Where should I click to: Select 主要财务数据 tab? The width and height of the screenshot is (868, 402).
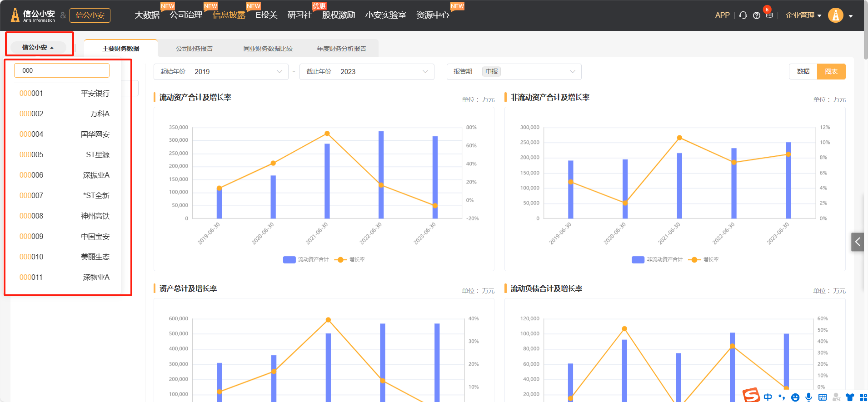coord(121,48)
